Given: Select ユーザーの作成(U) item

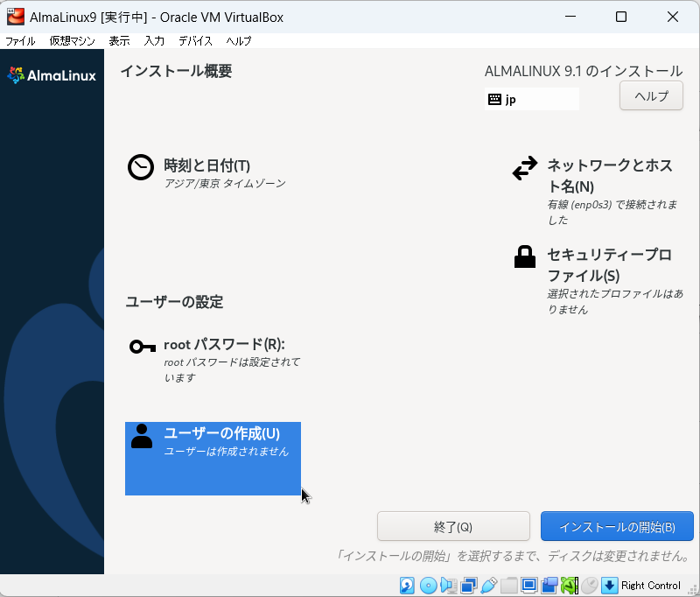Looking at the screenshot, I should (x=213, y=459).
